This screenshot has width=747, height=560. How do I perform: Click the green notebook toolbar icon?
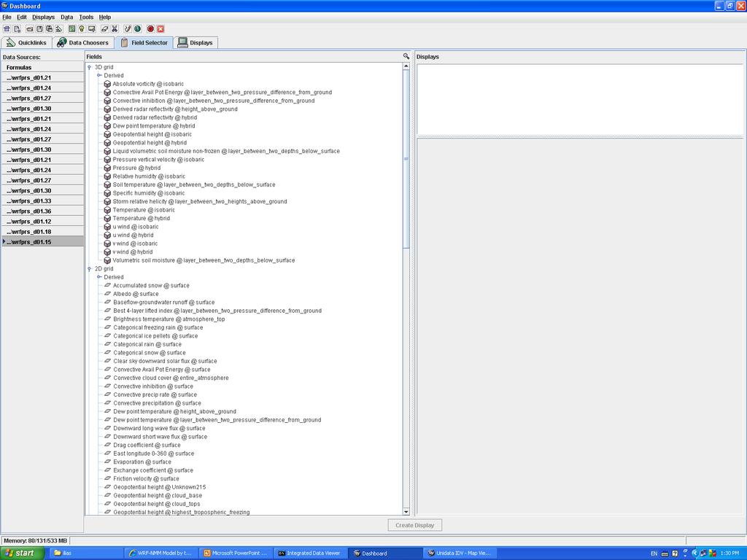(x=72, y=29)
